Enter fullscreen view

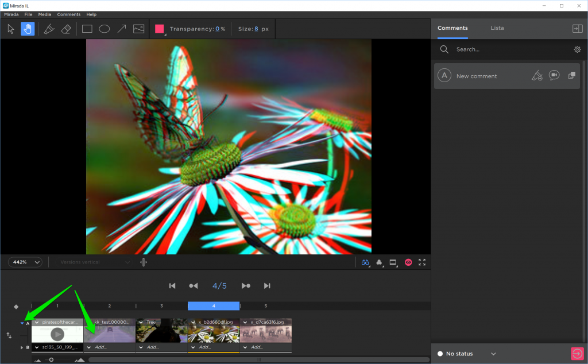[x=422, y=262]
